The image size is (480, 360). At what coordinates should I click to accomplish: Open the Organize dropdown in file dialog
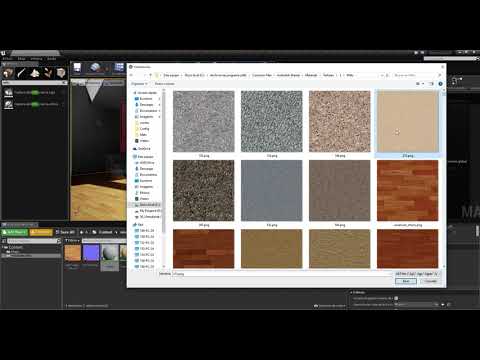tap(139, 84)
